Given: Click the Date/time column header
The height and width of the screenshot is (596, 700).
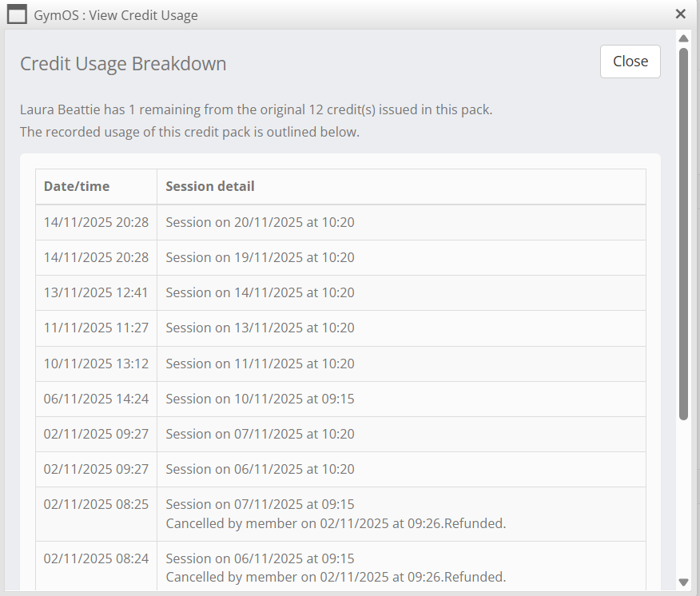Looking at the screenshot, I should [77, 186].
